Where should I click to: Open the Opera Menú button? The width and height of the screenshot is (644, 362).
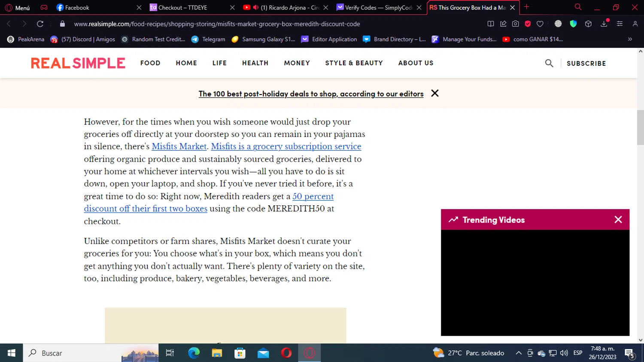[17, 8]
